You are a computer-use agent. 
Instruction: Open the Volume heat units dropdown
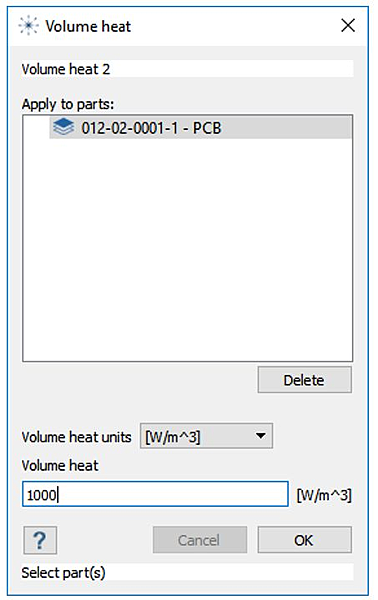coord(206,436)
